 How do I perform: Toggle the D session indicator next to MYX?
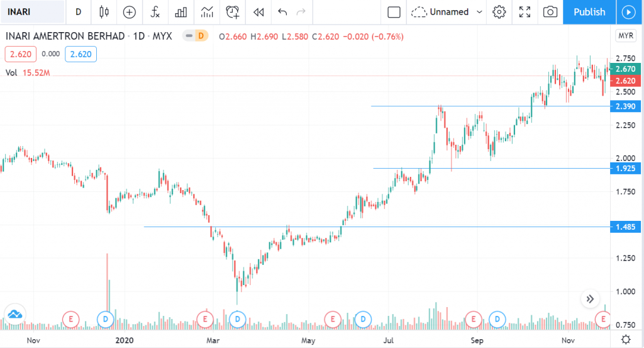click(x=200, y=36)
